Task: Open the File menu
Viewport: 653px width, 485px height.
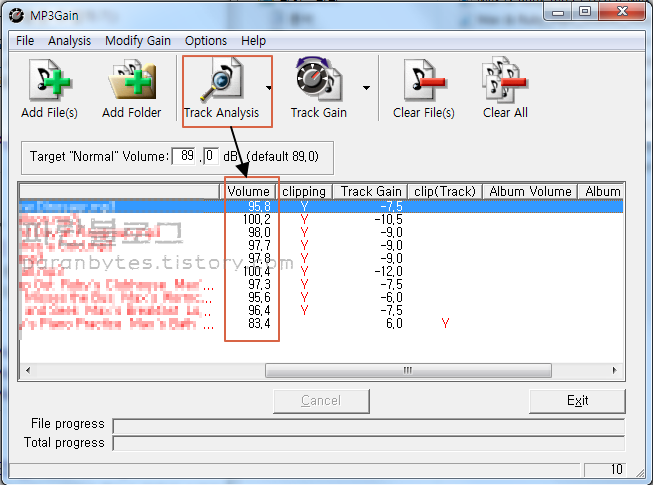Action: click(25, 41)
